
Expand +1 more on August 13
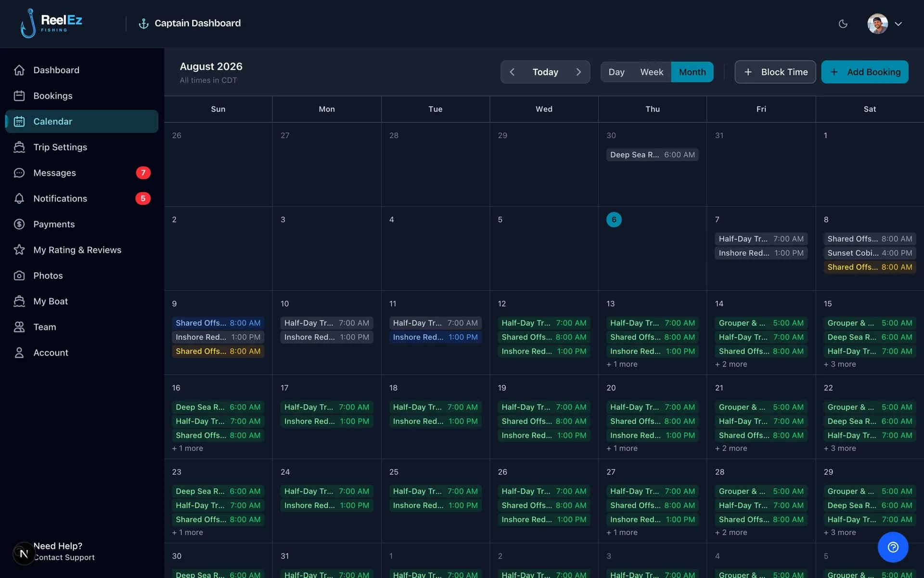622,364
